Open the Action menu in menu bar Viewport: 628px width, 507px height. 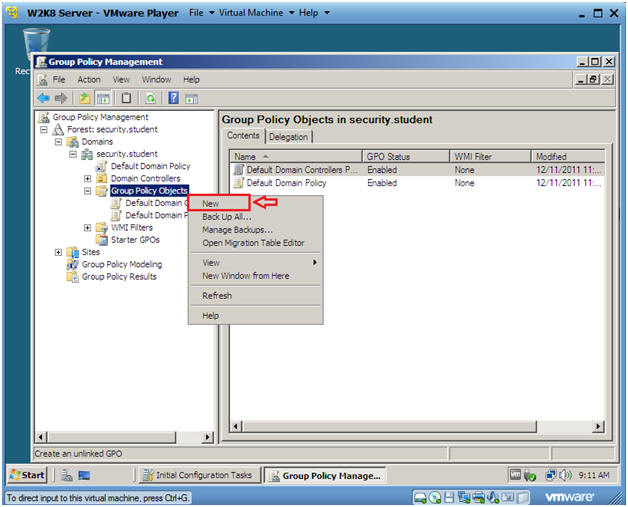coord(89,80)
